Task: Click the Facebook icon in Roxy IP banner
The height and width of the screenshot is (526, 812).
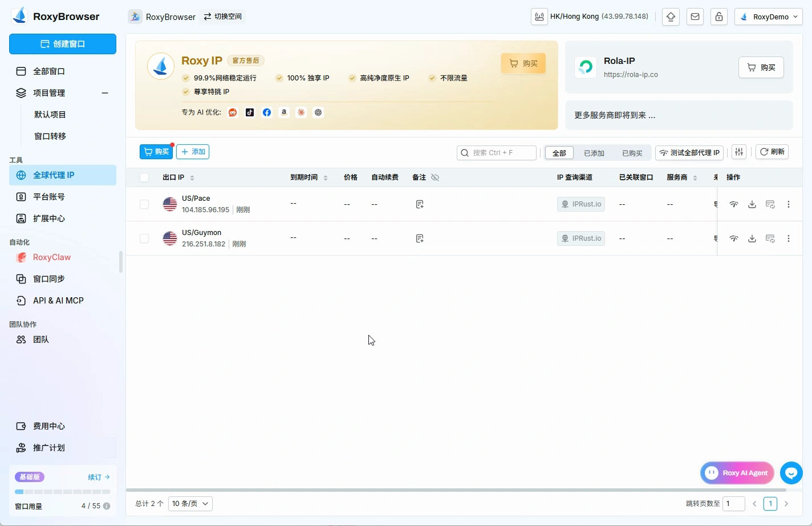Action: coord(267,112)
